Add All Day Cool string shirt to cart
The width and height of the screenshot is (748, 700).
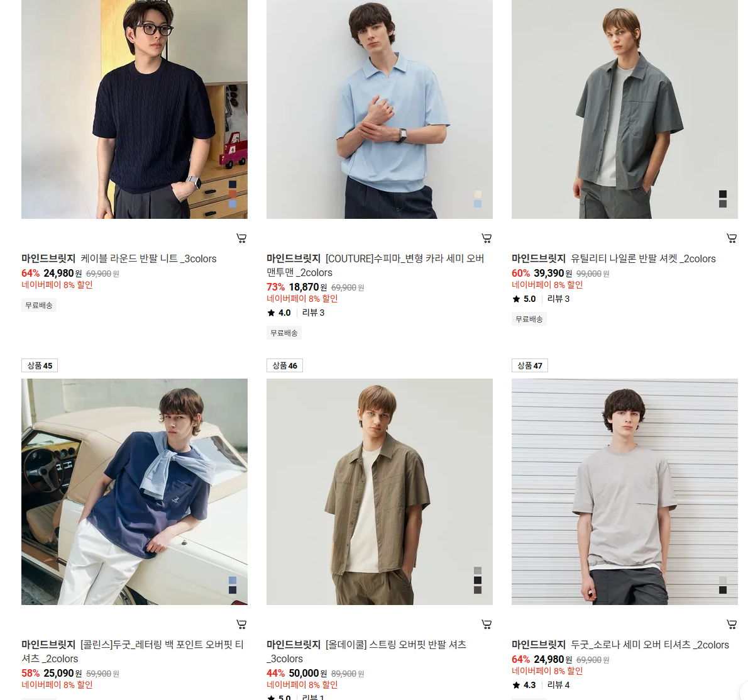tap(487, 624)
